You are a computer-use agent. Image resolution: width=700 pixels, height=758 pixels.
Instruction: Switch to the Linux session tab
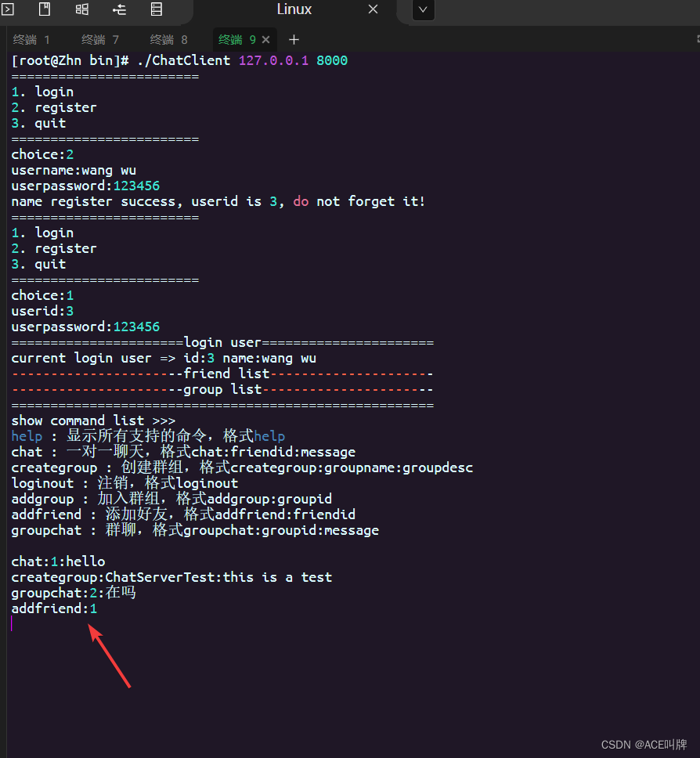tap(294, 9)
